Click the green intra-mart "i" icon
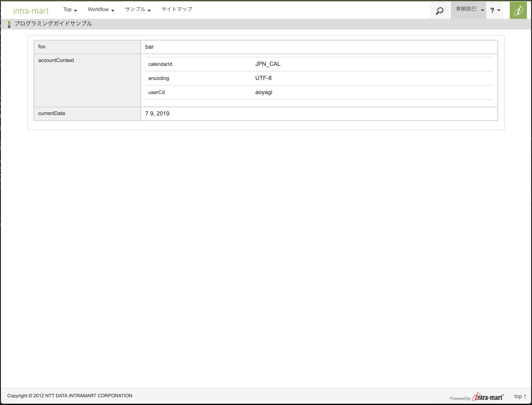This screenshot has width=532, height=405. 518,10
